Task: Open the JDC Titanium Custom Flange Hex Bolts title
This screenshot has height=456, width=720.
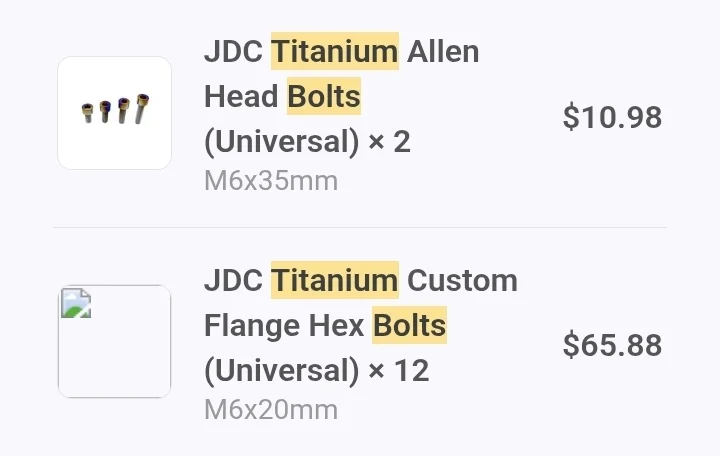Action: pyautogui.click(x=361, y=325)
